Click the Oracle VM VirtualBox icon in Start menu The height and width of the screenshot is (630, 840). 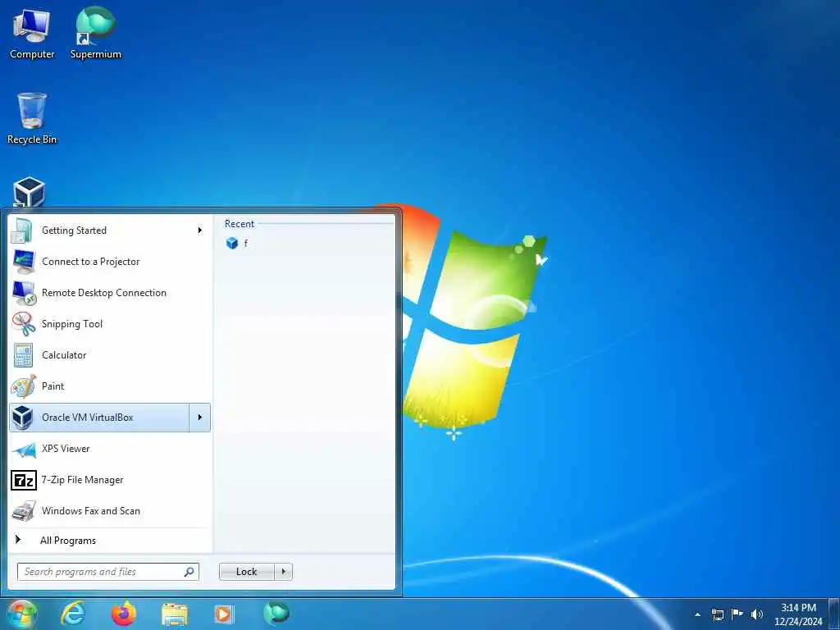click(22, 418)
